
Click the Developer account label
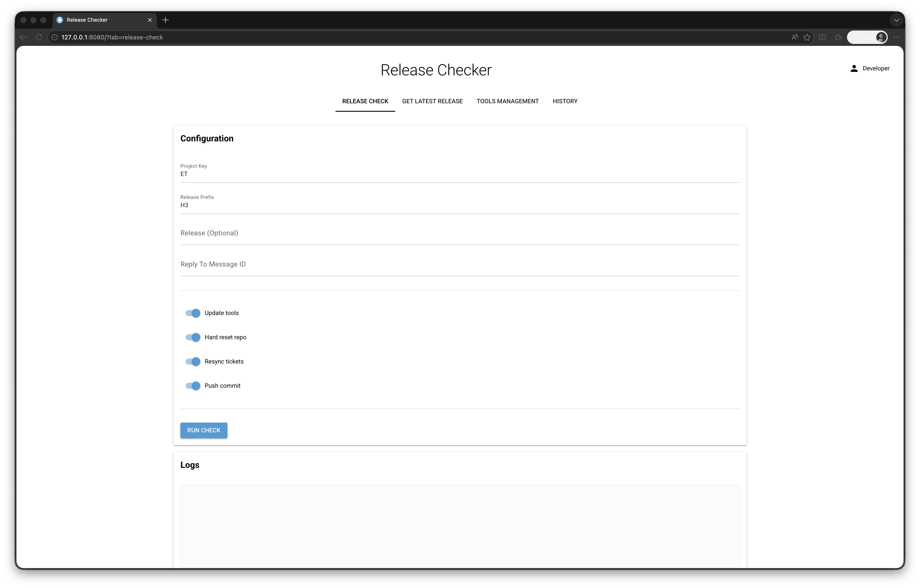pos(876,68)
